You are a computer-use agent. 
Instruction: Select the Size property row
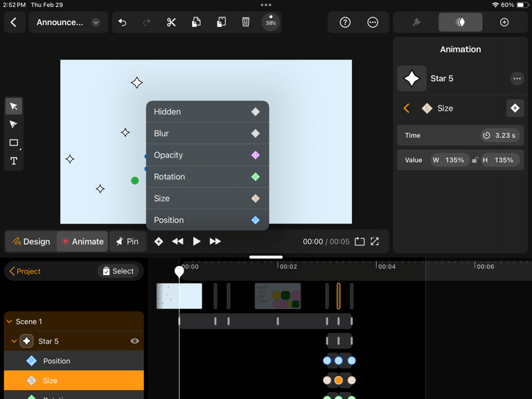pos(74,380)
